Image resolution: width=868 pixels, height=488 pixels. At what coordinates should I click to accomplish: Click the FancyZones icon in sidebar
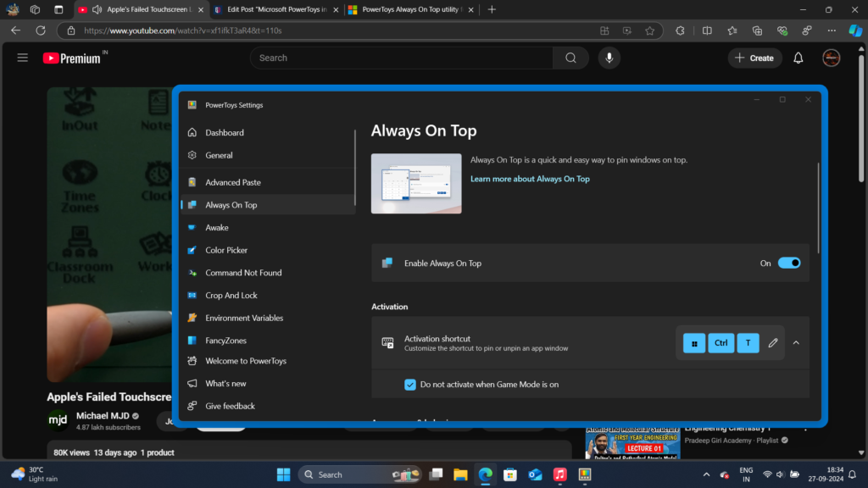[192, 341]
